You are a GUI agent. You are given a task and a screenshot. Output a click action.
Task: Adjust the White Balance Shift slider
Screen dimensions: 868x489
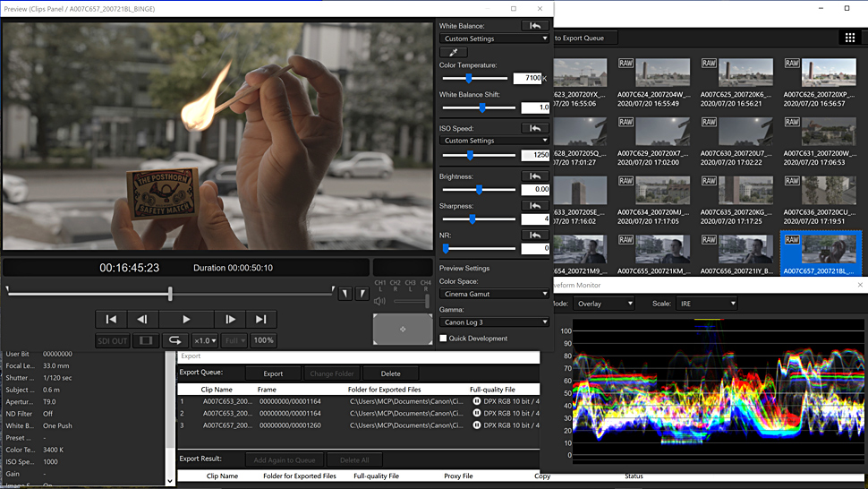[482, 107]
